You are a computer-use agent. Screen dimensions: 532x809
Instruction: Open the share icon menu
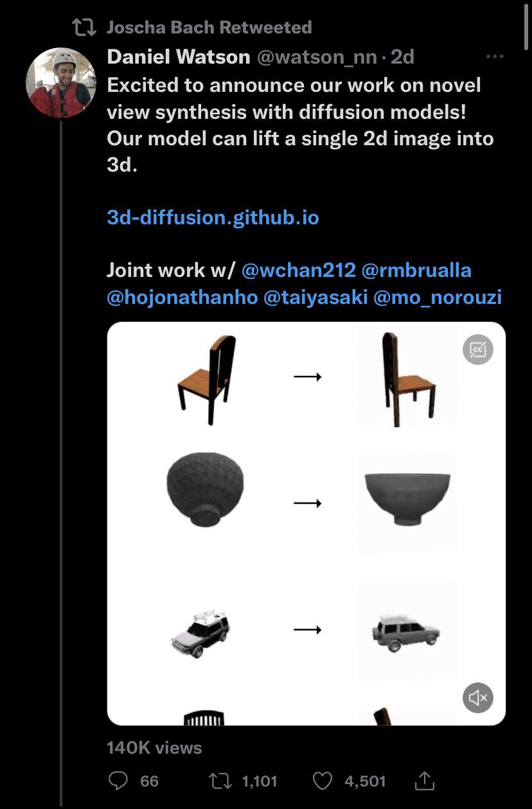[x=425, y=781]
